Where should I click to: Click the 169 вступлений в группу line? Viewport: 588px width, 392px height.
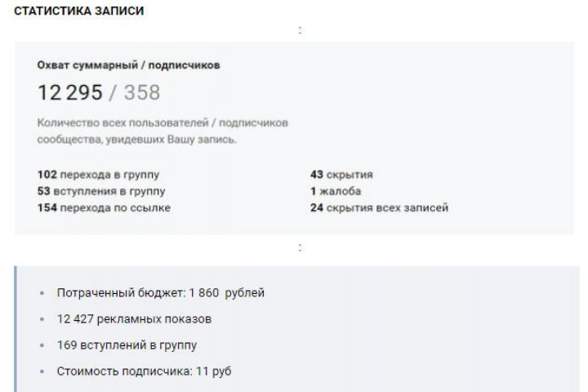click(127, 345)
